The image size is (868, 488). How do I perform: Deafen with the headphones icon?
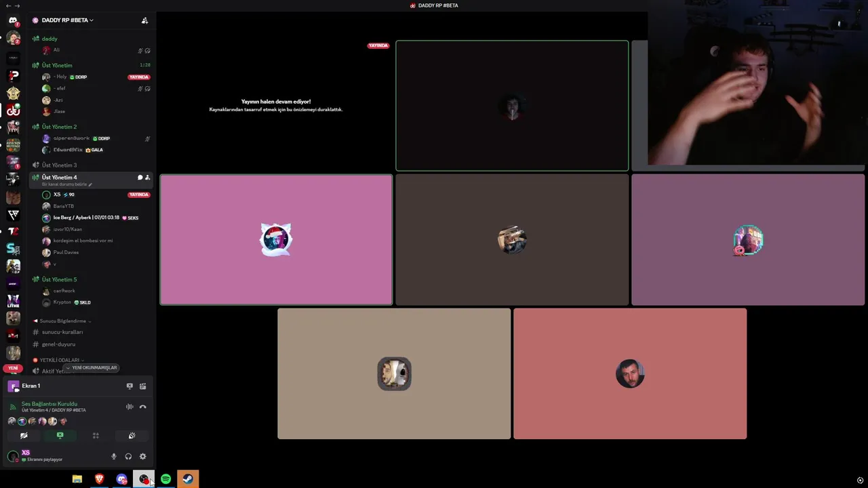click(128, 456)
